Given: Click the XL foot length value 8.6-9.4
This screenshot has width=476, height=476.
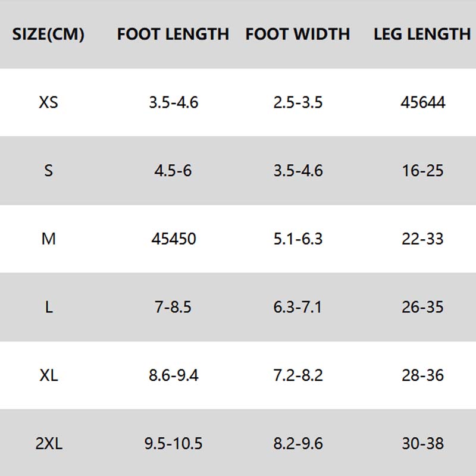Looking at the screenshot, I should pyautogui.click(x=173, y=376).
